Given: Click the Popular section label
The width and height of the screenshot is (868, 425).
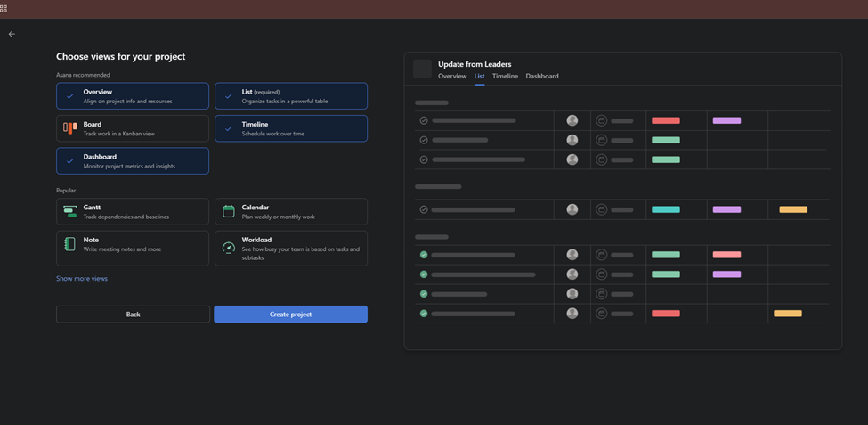Looking at the screenshot, I should (66, 191).
